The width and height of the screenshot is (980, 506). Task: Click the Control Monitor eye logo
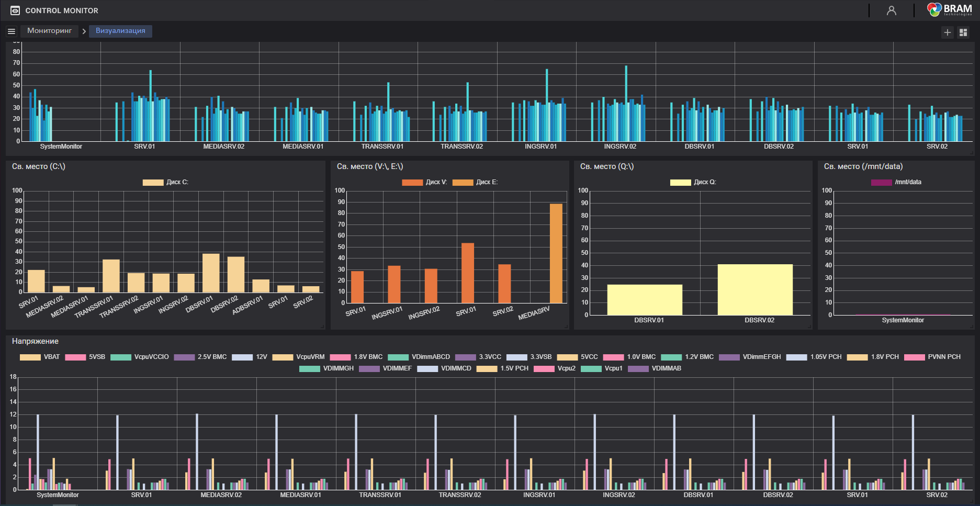coord(15,10)
